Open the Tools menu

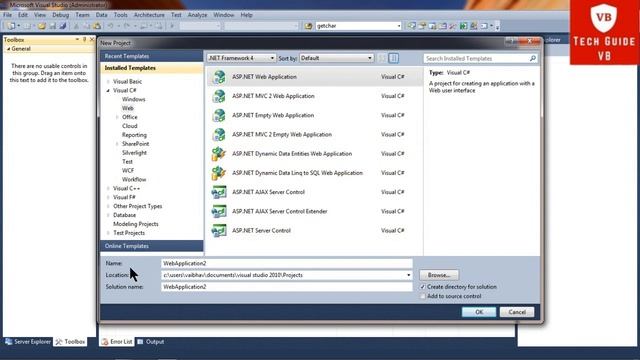point(120,15)
